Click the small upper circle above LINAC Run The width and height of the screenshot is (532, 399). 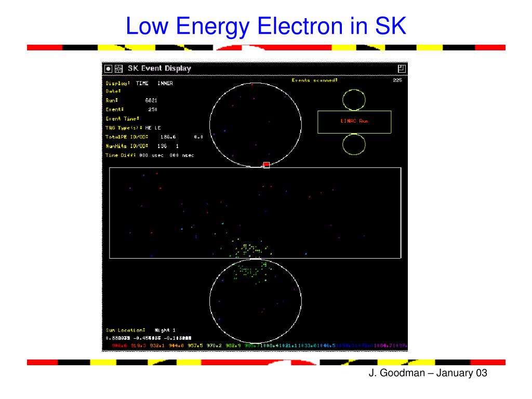coord(354,100)
